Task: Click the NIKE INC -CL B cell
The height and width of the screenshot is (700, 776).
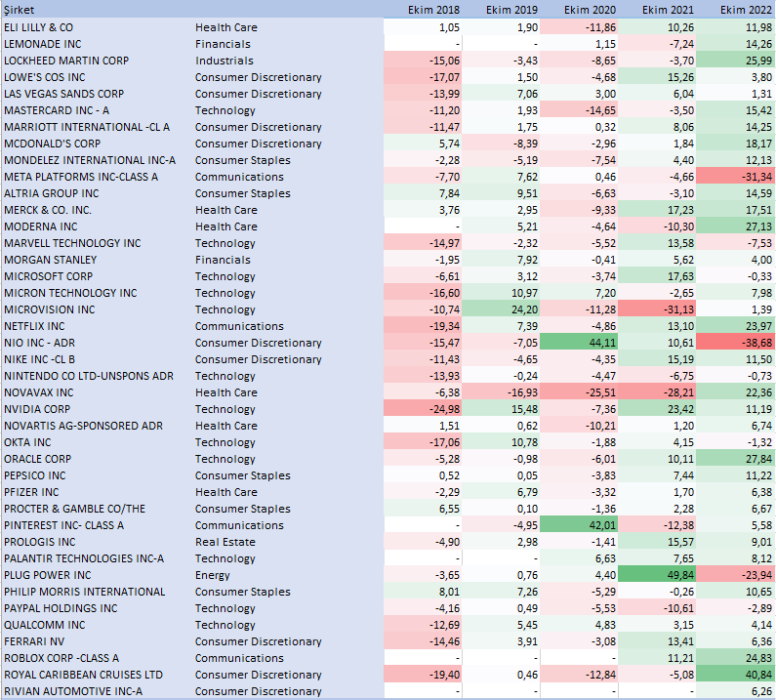Action: point(40,359)
